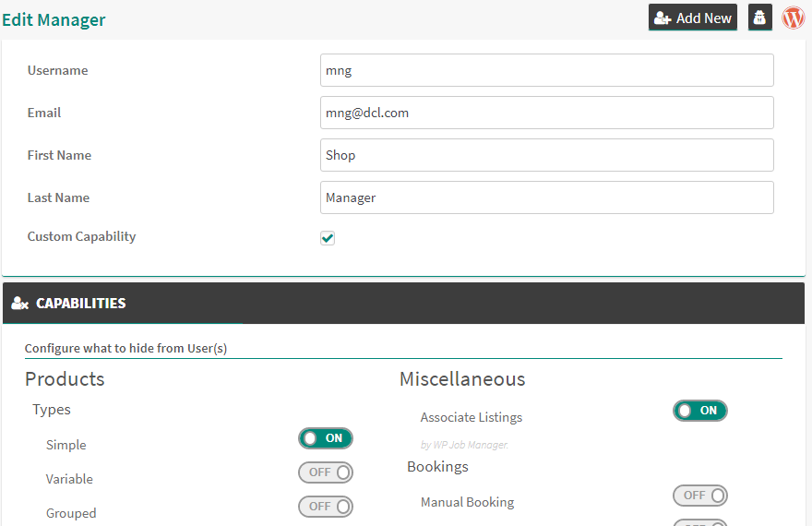The image size is (812, 526).
Task: Click the Add New manager button
Action: click(692, 18)
